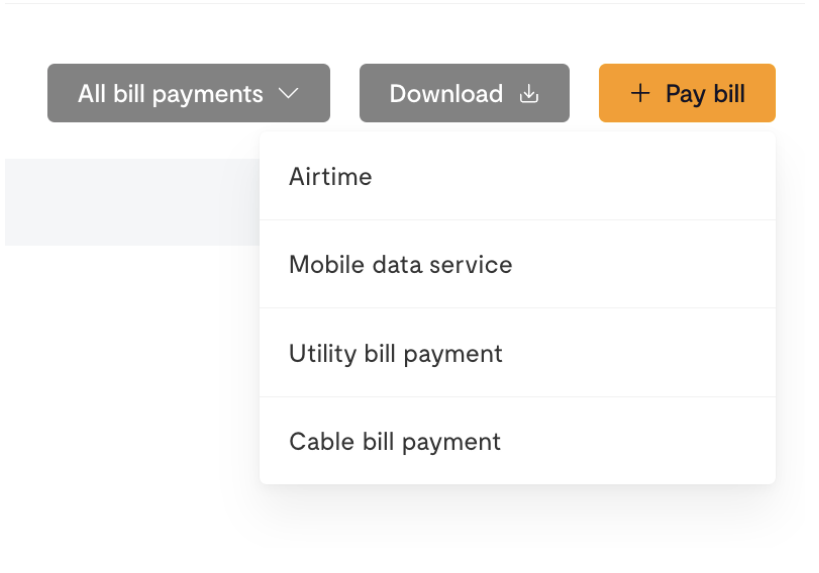Click the word 'Download' on the button
The width and height of the screenshot is (819, 573).
[x=446, y=94]
